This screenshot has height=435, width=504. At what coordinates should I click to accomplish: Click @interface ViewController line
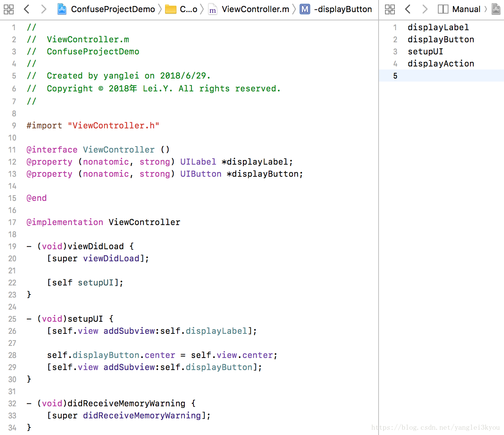point(98,150)
